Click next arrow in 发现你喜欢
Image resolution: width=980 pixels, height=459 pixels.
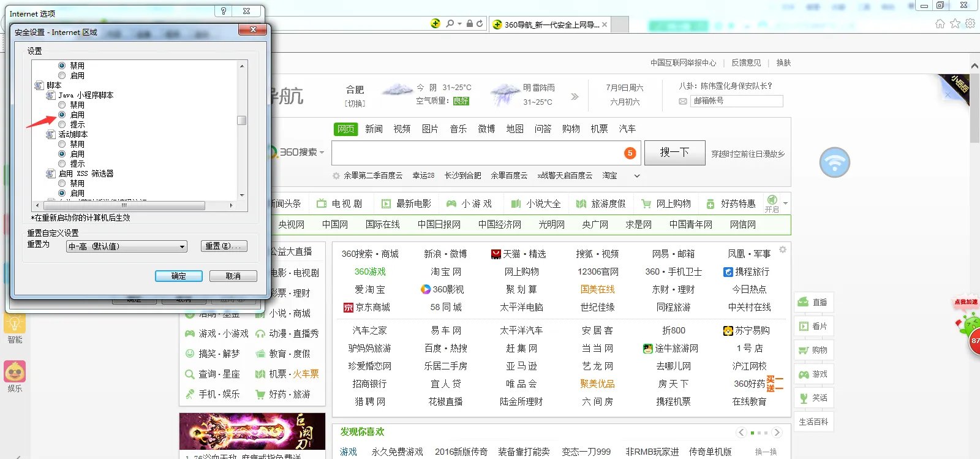(777, 433)
